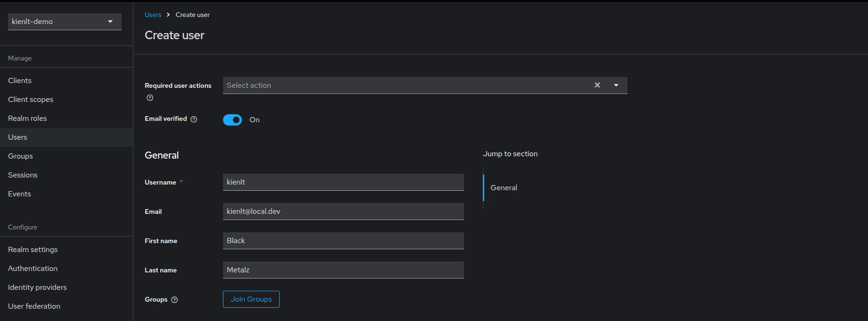This screenshot has height=321, width=868.
Task: Open Clients in the sidebar
Action: 66,81
